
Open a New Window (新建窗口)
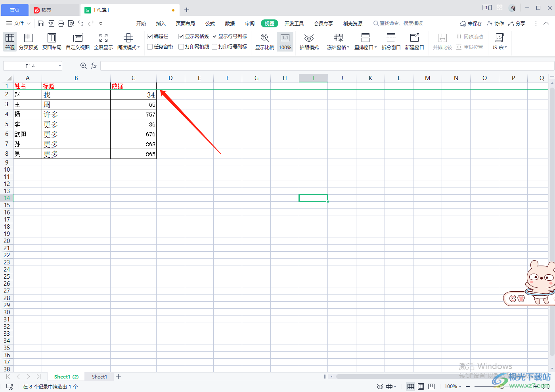tap(414, 42)
